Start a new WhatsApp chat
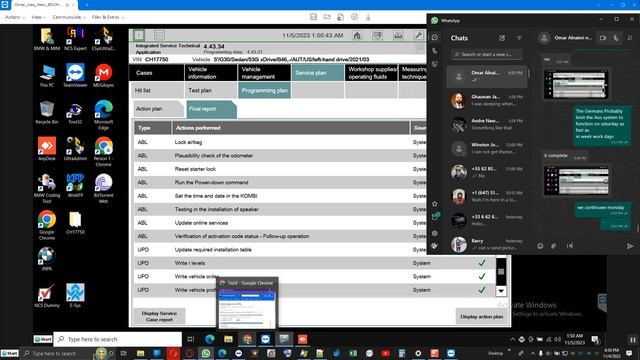The image size is (640, 360). click(x=502, y=38)
